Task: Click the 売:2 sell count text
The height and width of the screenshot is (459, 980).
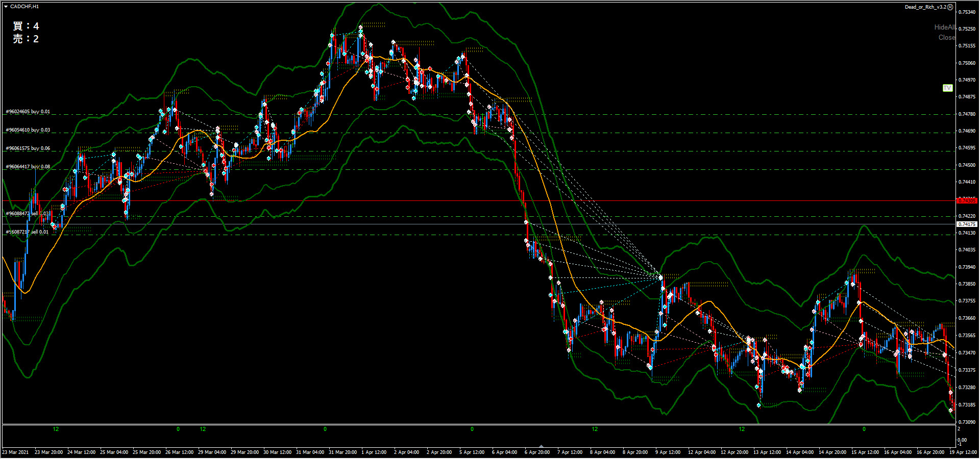Action: pos(26,39)
